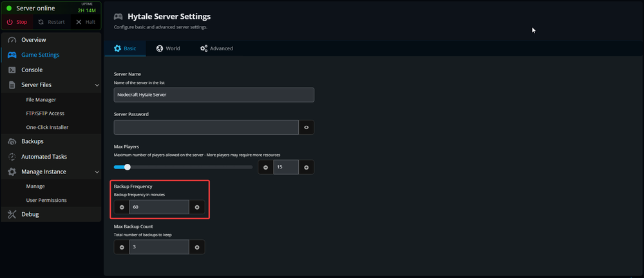Click the Overview gauge icon
644x278 pixels.
12,40
